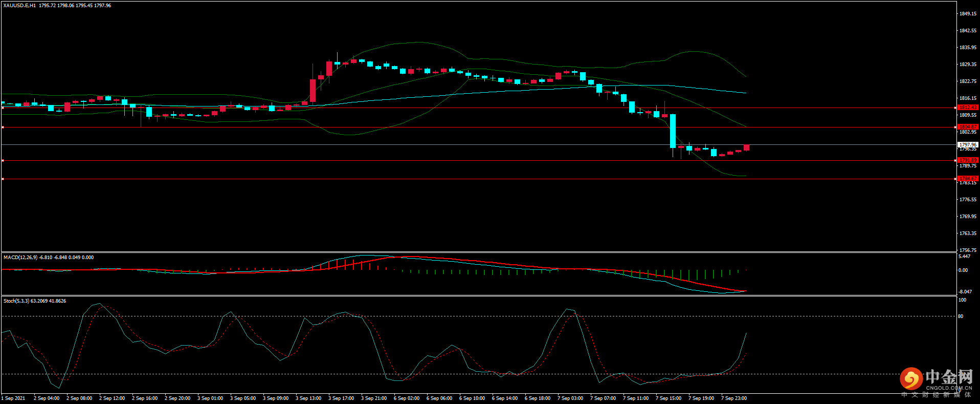This screenshot has height=404, width=980.
Task: Click the MACD scale value 5.447
Action: tap(964, 257)
